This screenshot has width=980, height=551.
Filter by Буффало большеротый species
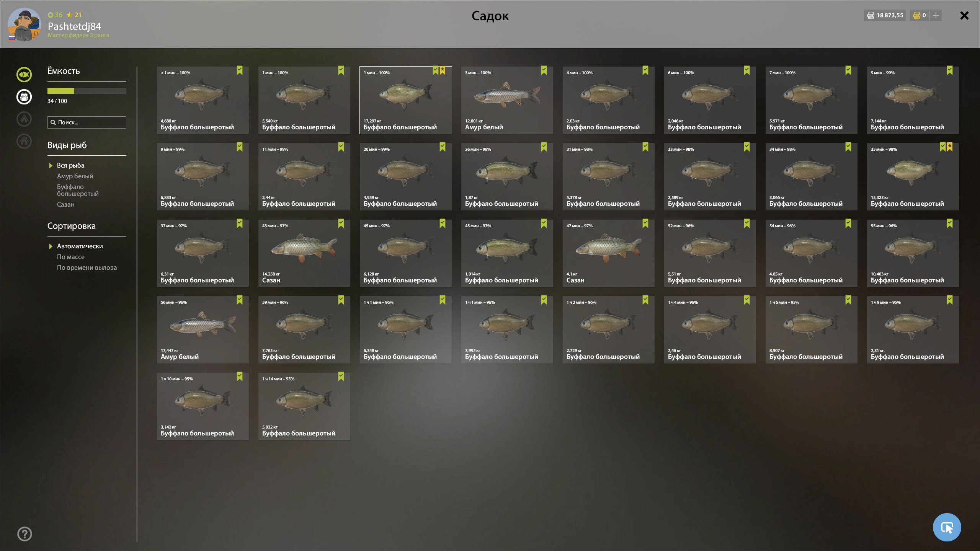(x=78, y=190)
